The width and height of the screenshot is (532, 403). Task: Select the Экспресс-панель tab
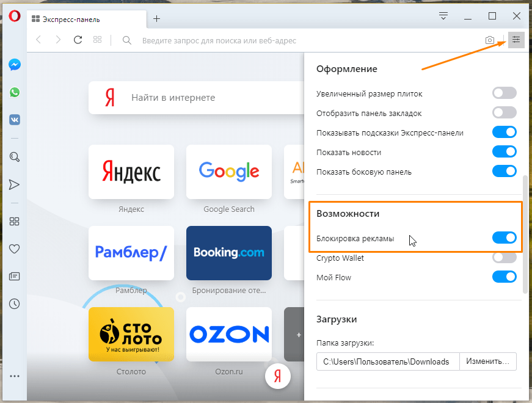coord(87,20)
